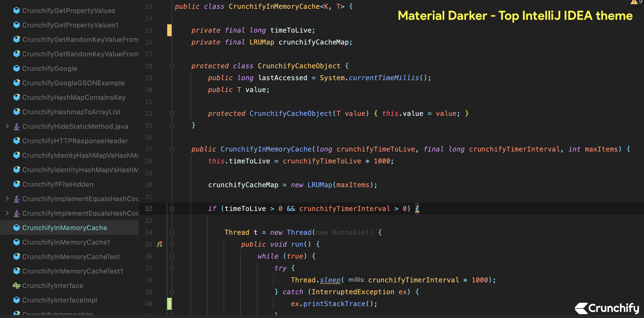Click the interface icon beside CrunchifyInterface
This screenshot has width=644, height=318.
pos(17,285)
